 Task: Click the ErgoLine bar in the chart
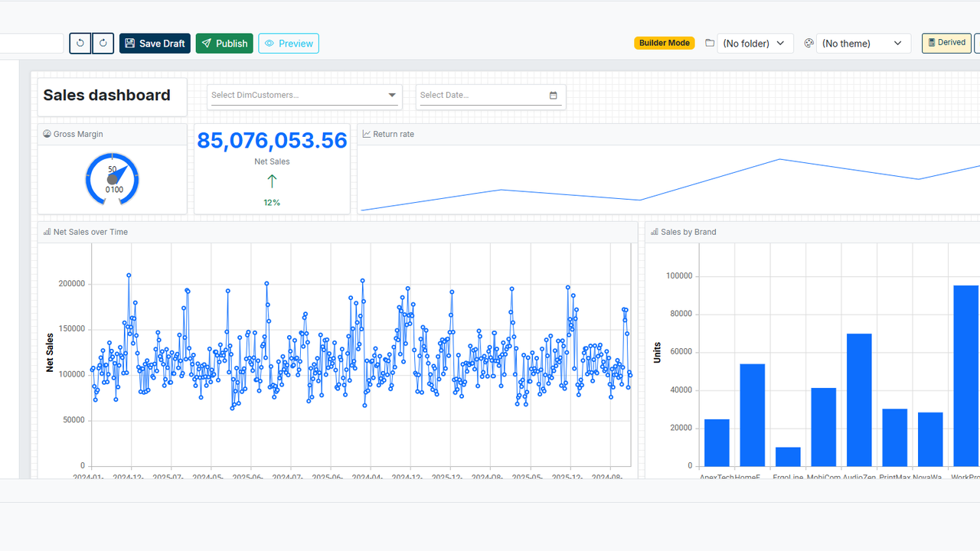pos(788,457)
